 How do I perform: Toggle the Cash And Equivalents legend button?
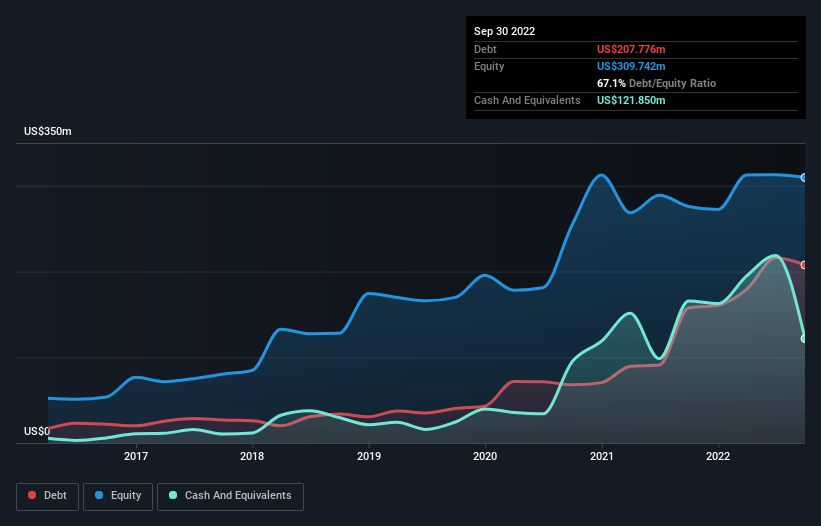[230, 496]
